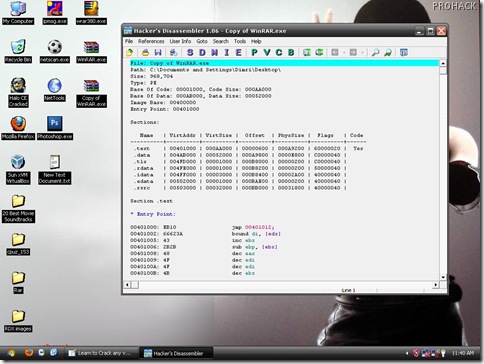Click the 'Image Base: 00400000' line

tap(163, 102)
